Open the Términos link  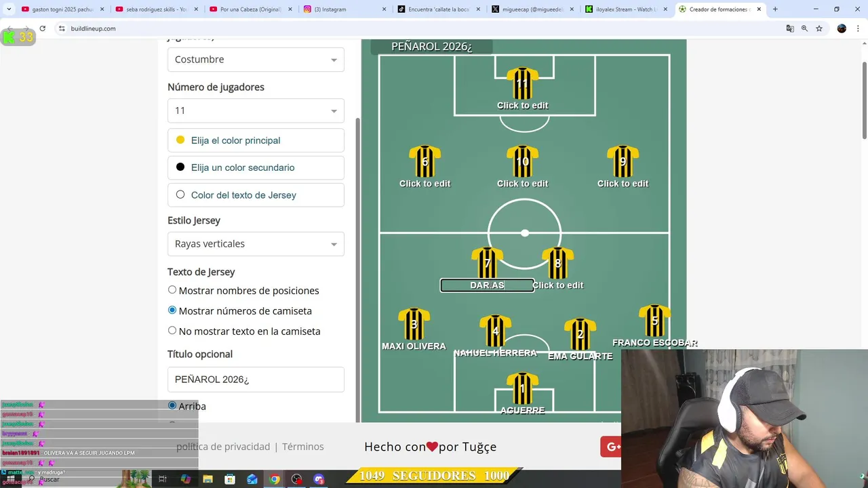coord(303,447)
